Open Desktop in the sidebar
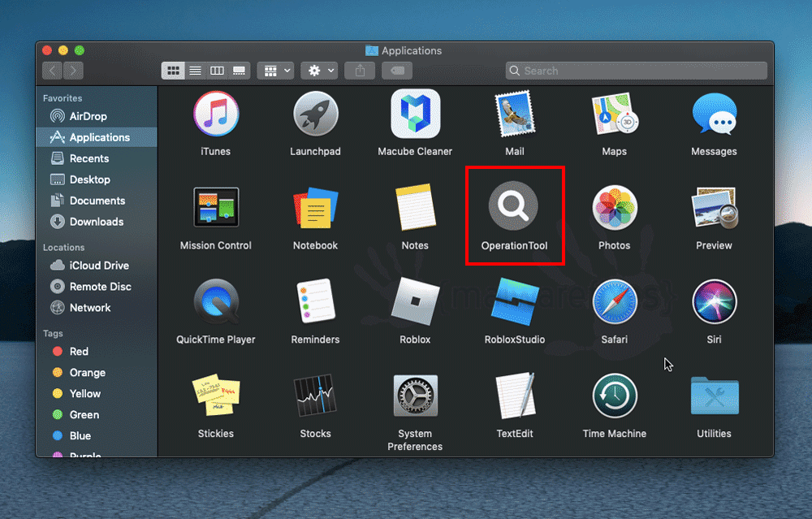The image size is (812, 519). point(97,179)
